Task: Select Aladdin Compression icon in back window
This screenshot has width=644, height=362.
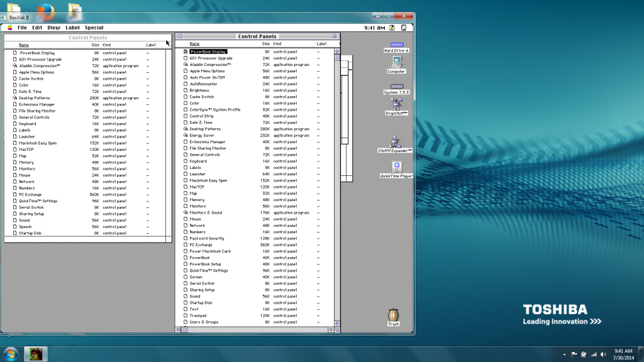Action: pos(15,65)
